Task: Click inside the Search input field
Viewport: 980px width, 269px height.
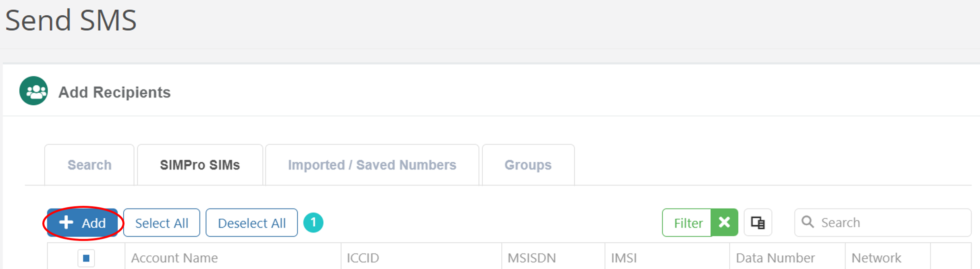Action: (x=866, y=222)
